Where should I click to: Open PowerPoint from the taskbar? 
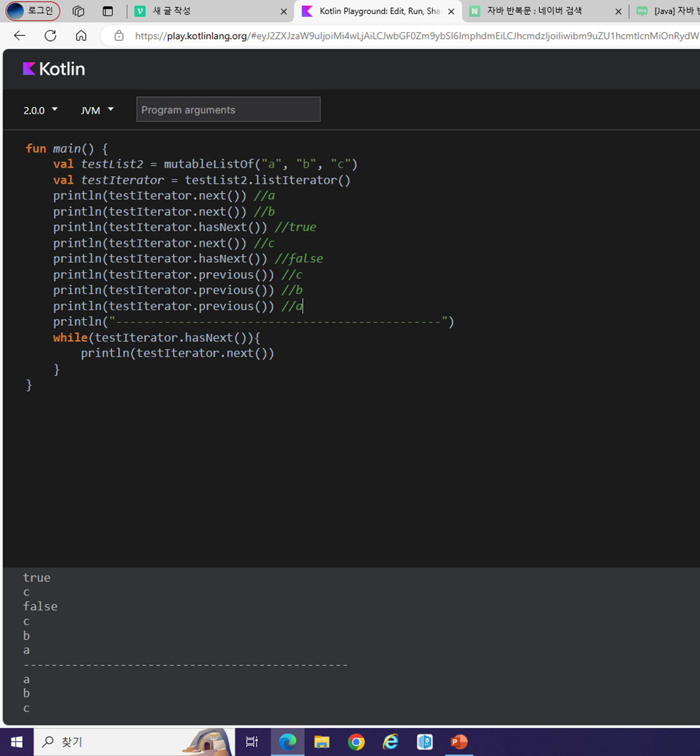[459, 741]
